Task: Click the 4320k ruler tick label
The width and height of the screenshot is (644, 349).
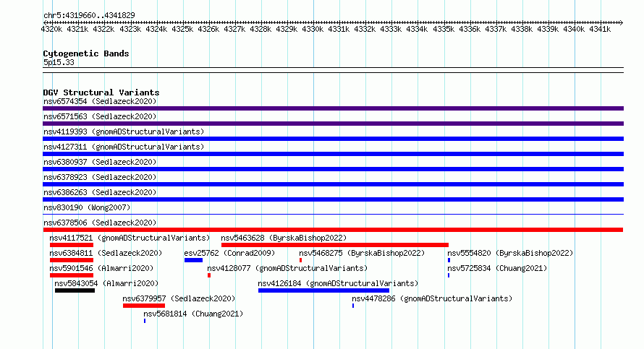Action: (52, 29)
